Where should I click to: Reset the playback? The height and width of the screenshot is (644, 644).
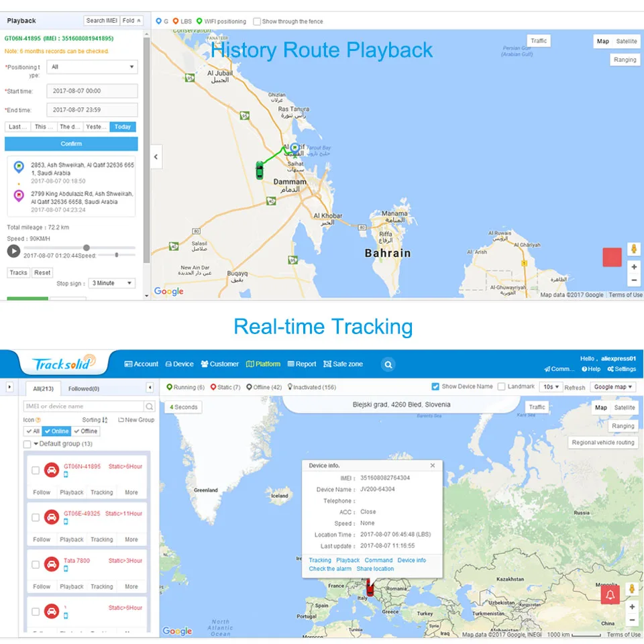pyautogui.click(x=42, y=273)
